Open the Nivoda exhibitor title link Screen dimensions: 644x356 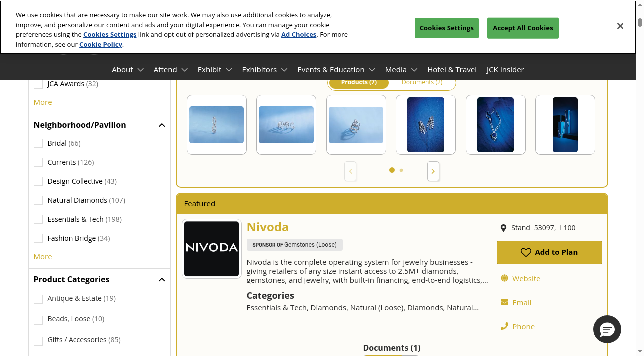point(268,227)
